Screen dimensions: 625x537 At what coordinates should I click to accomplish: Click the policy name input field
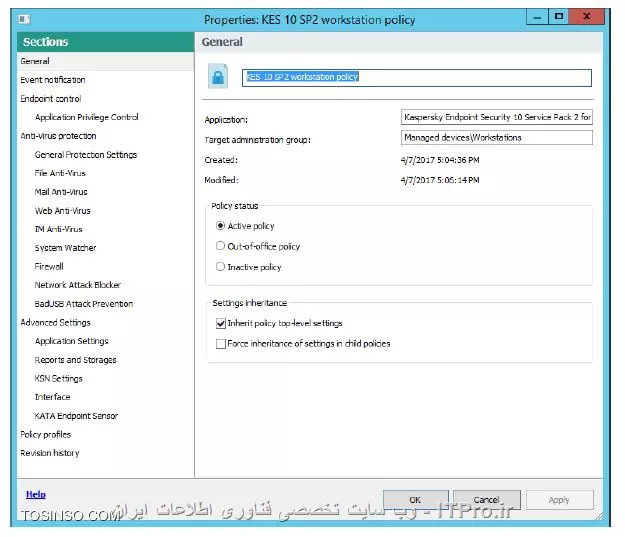tap(417, 78)
